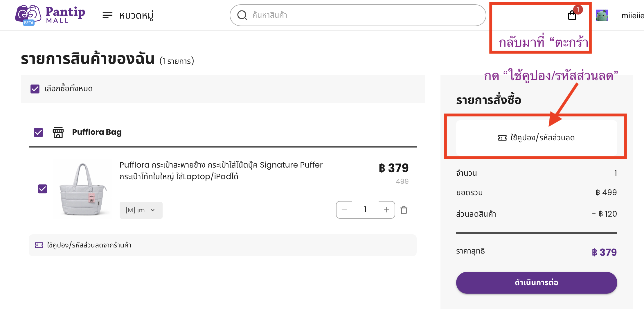Screen dimensions: 644x309
Task: Expand the [M] เทา variant dropdown
Action: click(141, 210)
